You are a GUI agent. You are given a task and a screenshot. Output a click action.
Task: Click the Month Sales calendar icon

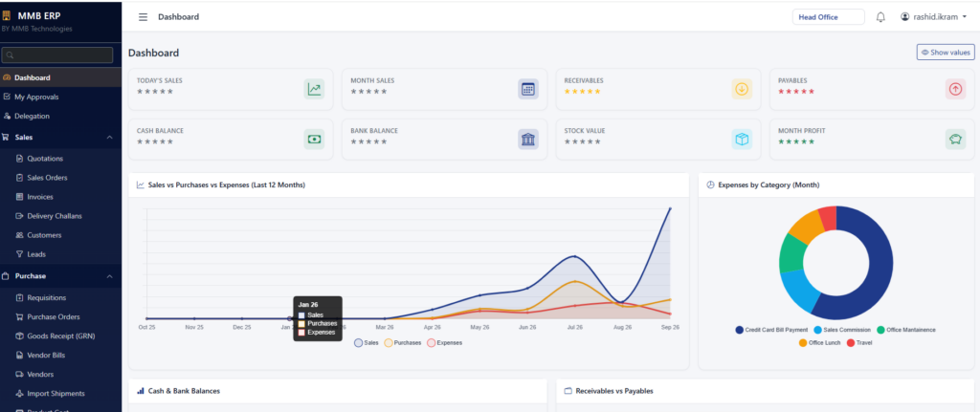(528, 89)
